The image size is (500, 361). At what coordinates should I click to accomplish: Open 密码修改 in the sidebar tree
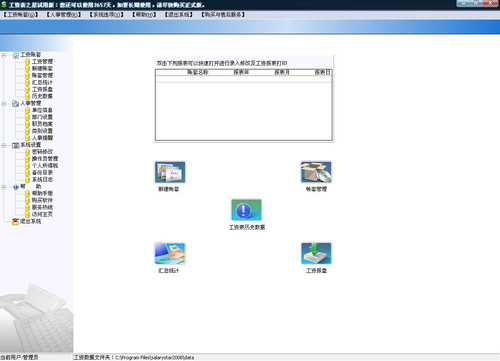[42, 152]
